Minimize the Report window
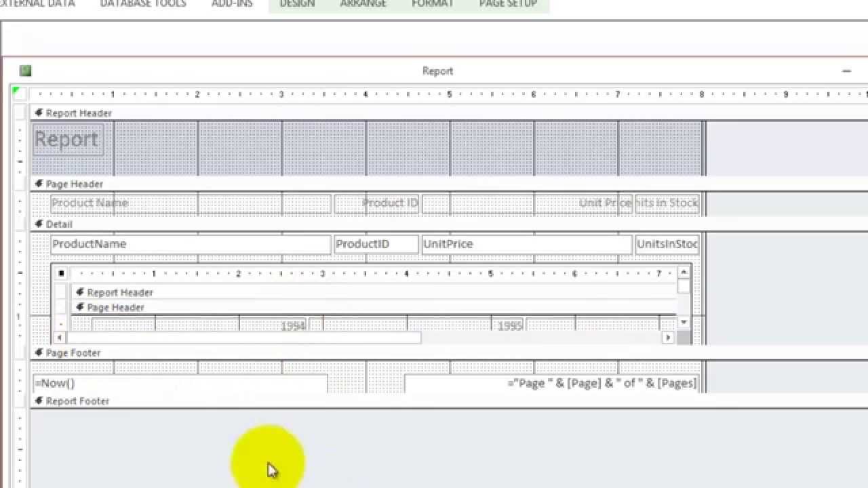Viewport: 868px width, 488px height. 846,70
